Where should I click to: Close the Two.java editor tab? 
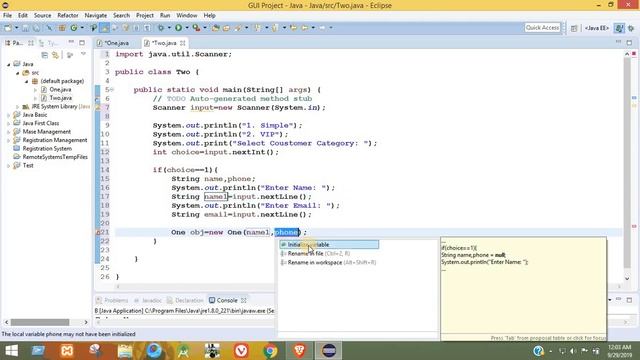tap(182, 43)
